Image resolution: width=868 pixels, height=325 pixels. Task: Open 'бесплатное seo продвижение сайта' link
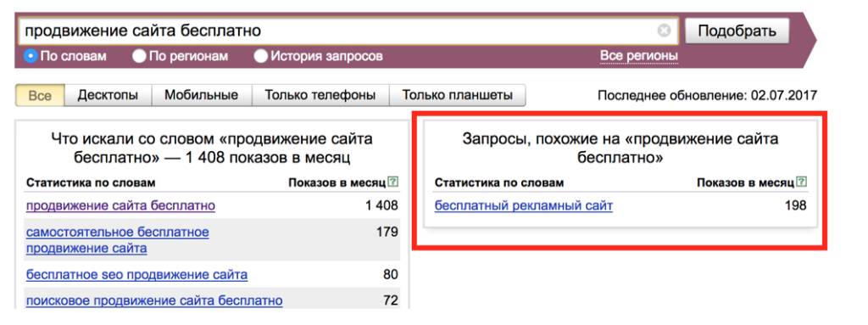(x=136, y=275)
